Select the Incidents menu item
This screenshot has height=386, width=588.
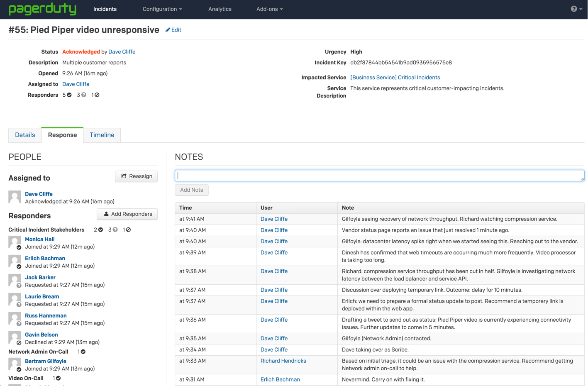point(105,9)
